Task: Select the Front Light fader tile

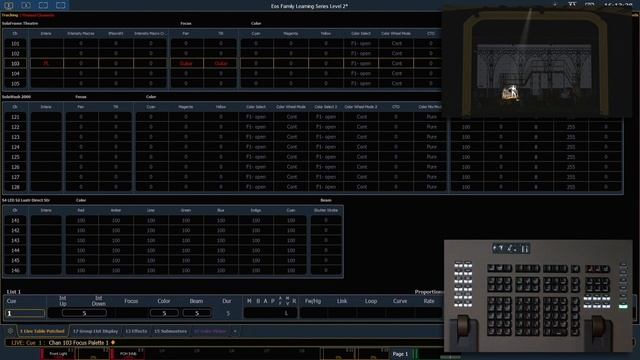Action: click(58, 353)
